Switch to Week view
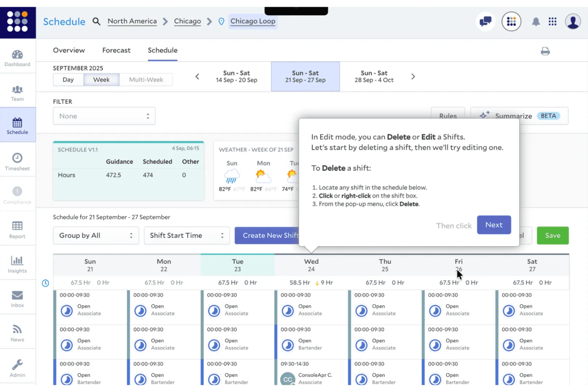The height and width of the screenshot is (392, 588). 101,79
